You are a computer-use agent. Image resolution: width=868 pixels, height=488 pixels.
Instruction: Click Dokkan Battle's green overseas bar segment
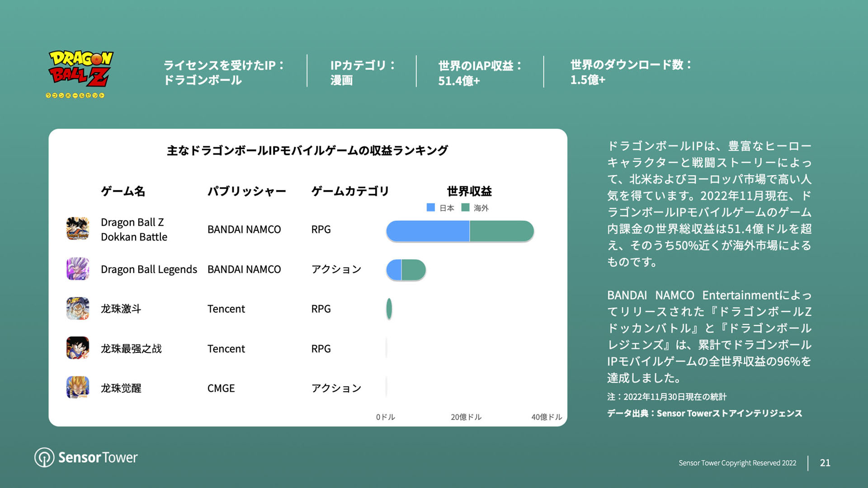click(x=502, y=231)
